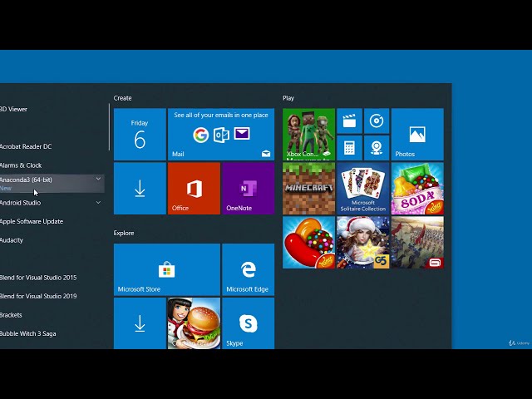Screen dimensions: 532x399
Task: Click the download tile beside Cooking Fever
Action: coord(140,323)
